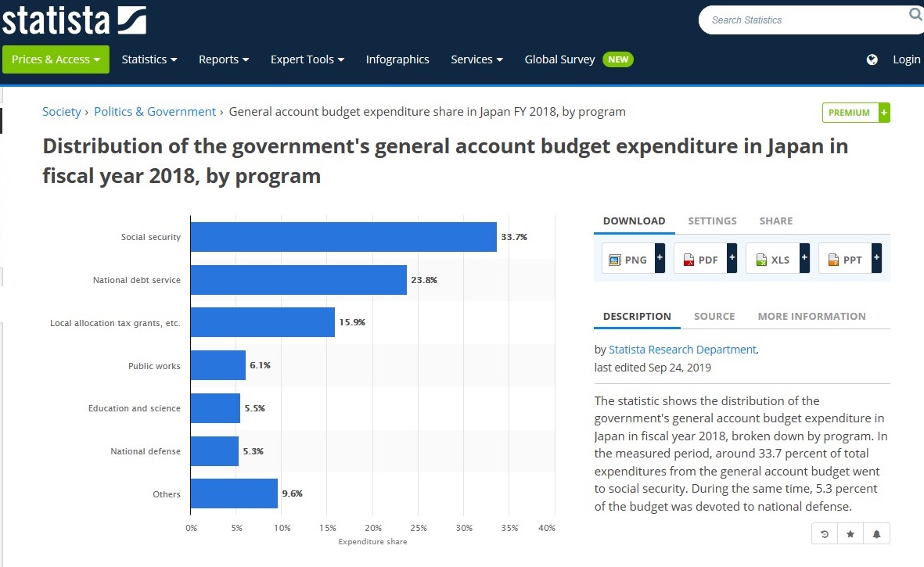Viewport: 924px width, 567px height.
Task: Switch to the Source tab
Action: point(714,316)
